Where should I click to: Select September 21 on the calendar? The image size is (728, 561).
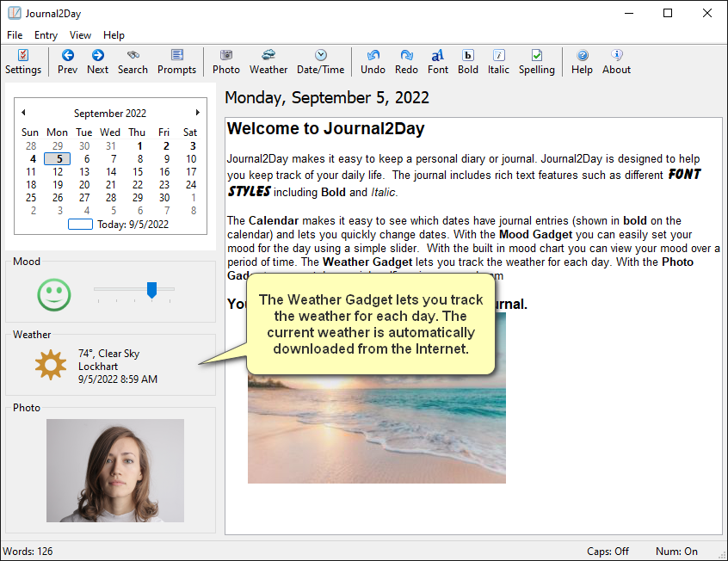[x=110, y=185]
